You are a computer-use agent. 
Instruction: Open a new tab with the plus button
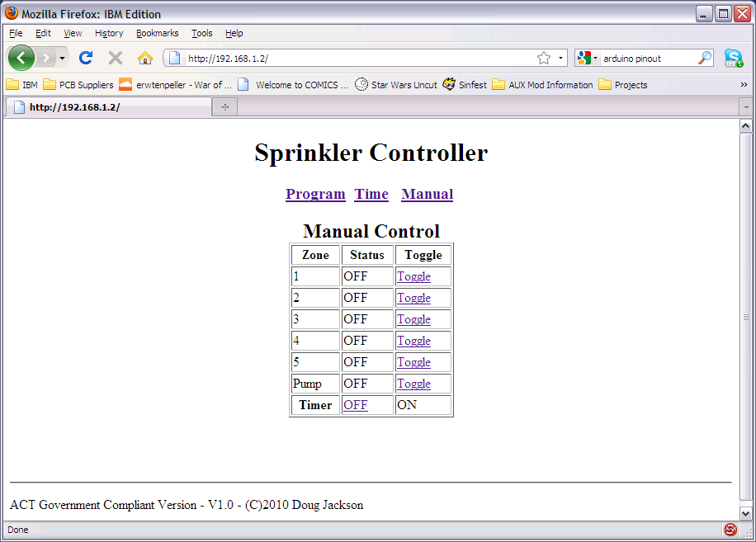pyautogui.click(x=225, y=107)
